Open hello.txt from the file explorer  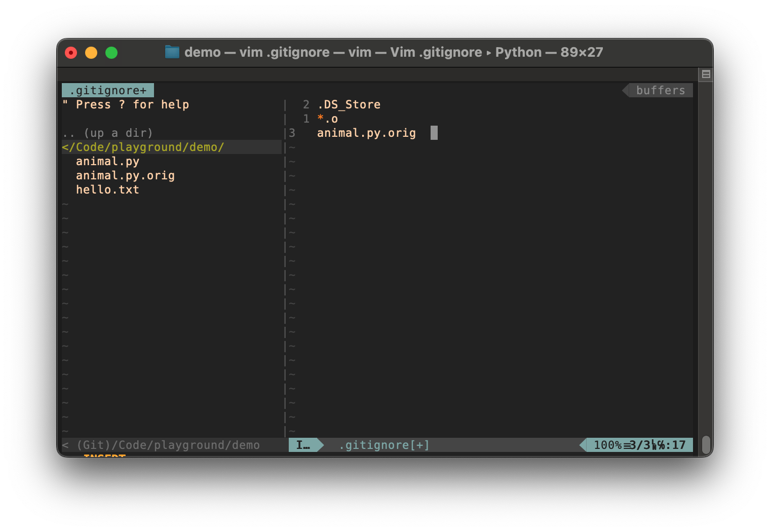[107, 189]
